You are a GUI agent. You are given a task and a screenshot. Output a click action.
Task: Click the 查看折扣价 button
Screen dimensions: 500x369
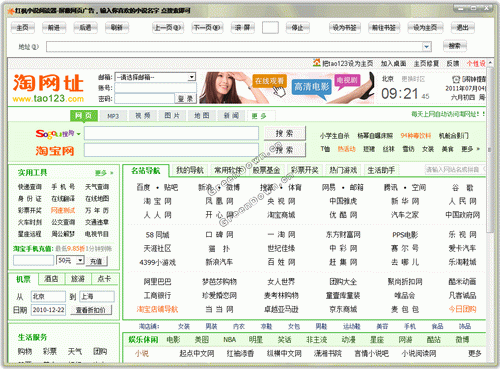pos(90,310)
